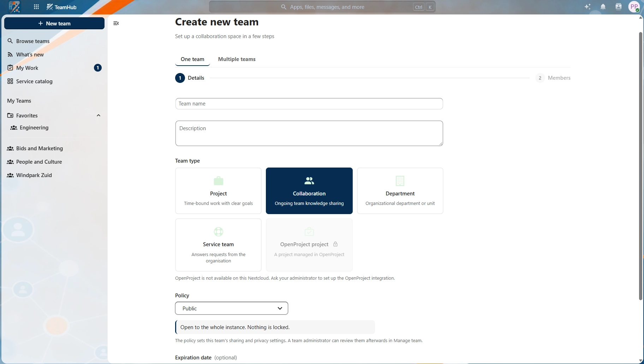Image resolution: width=644 pixels, height=364 pixels.
Task: Open Browse teams
Action: pyautogui.click(x=54, y=41)
